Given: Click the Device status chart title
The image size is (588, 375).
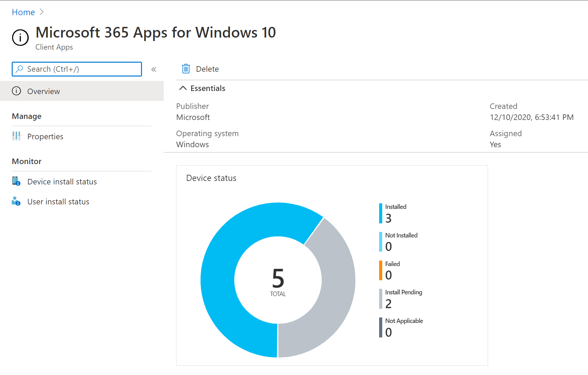Looking at the screenshot, I should coord(211,178).
